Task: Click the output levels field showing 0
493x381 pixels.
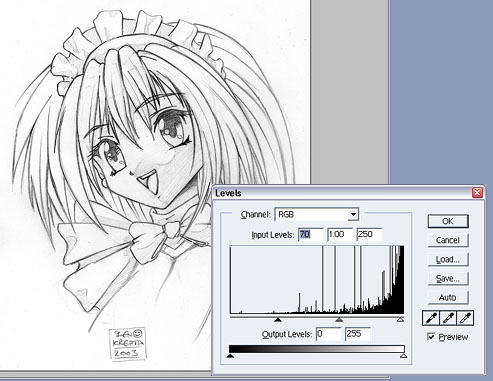Action: (328, 334)
